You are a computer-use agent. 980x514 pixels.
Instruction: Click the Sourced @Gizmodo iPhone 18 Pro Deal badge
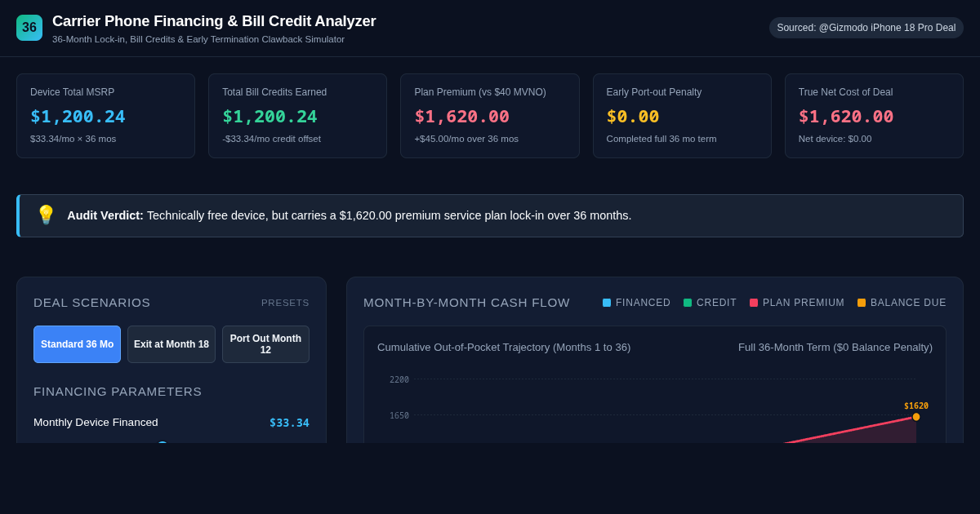(x=866, y=28)
